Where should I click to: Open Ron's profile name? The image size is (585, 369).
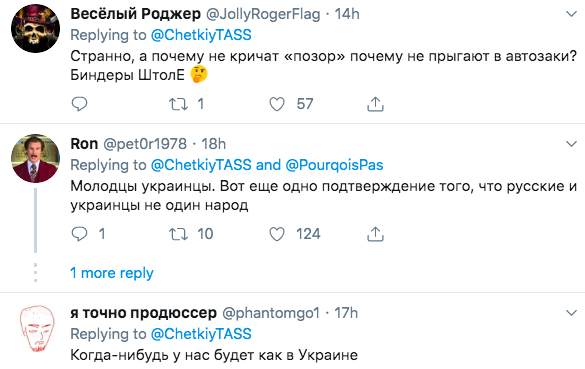coord(84,144)
